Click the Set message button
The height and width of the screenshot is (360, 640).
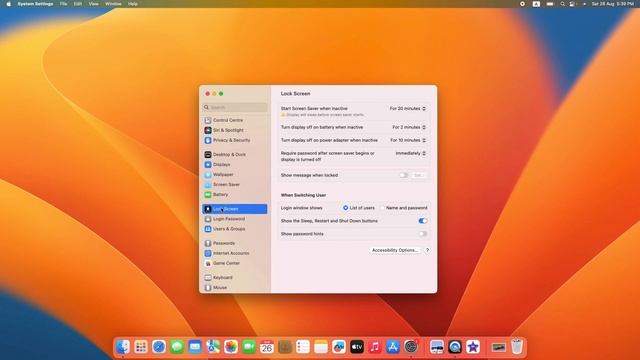point(418,175)
